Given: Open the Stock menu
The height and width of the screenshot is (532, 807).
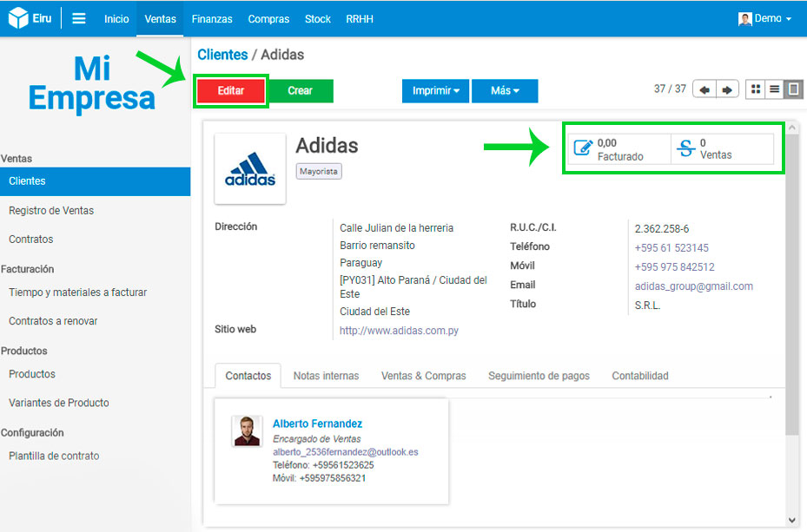Looking at the screenshot, I should click(x=318, y=19).
